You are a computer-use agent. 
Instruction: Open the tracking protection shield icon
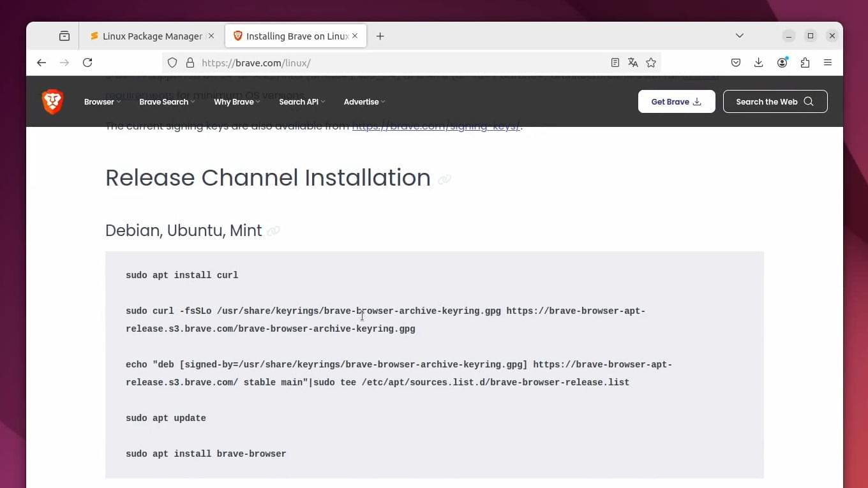pyautogui.click(x=172, y=63)
